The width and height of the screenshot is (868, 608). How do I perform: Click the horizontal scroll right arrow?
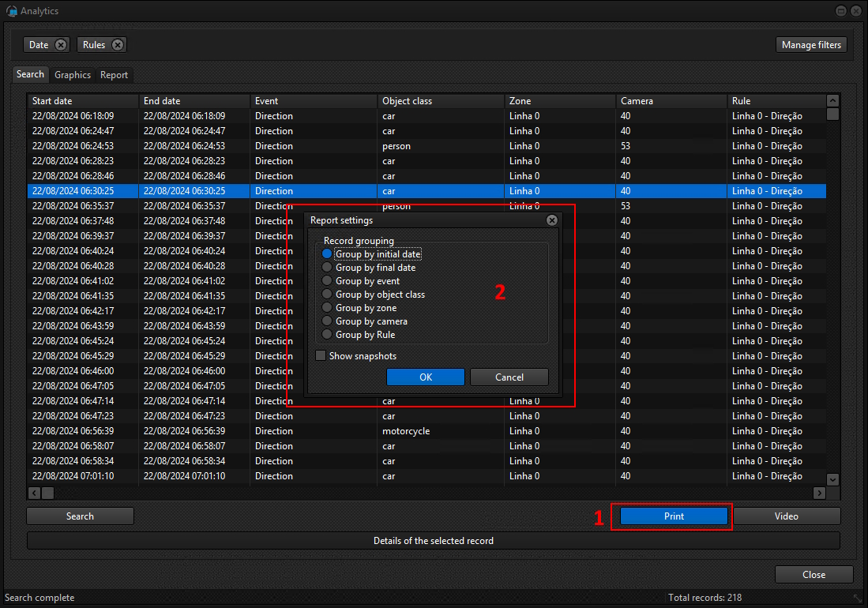[x=819, y=493]
